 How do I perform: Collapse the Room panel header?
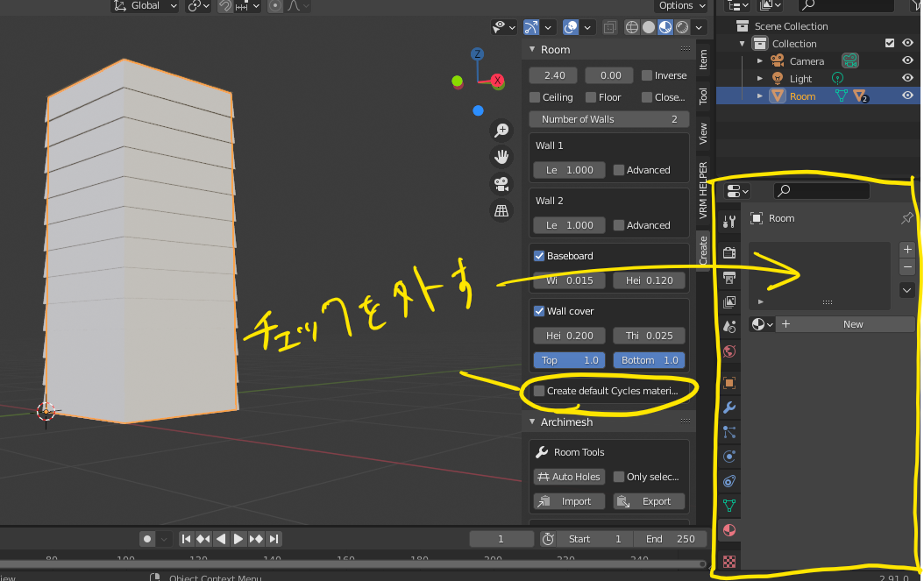click(x=532, y=49)
